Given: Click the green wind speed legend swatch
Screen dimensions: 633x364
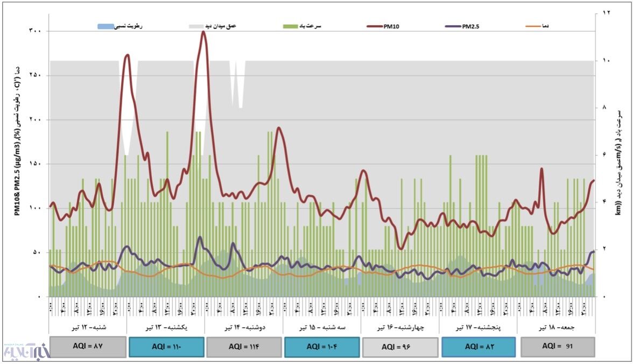Looking at the screenshot, I should [x=290, y=26].
